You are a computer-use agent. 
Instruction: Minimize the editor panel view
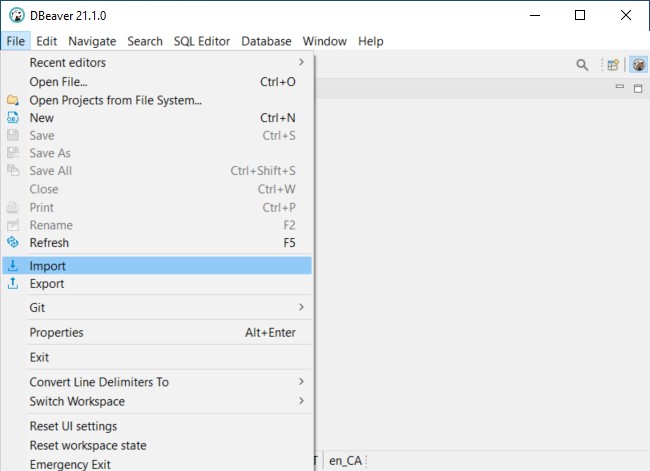pos(620,87)
